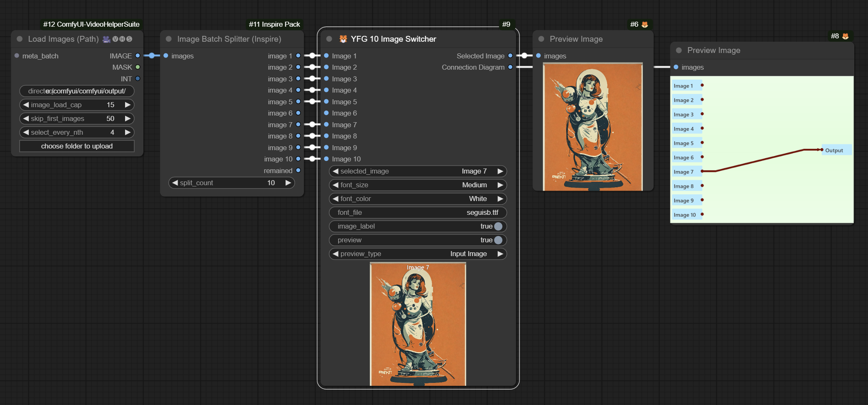Click Image 1 label in connection diagram
This screenshot has height=405, width=868.
point(687,86)
